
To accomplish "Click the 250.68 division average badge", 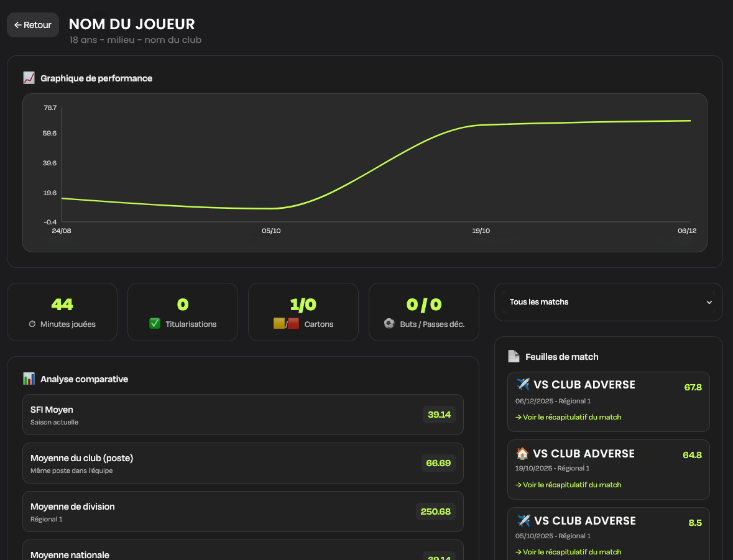I will tap(435, 512).
